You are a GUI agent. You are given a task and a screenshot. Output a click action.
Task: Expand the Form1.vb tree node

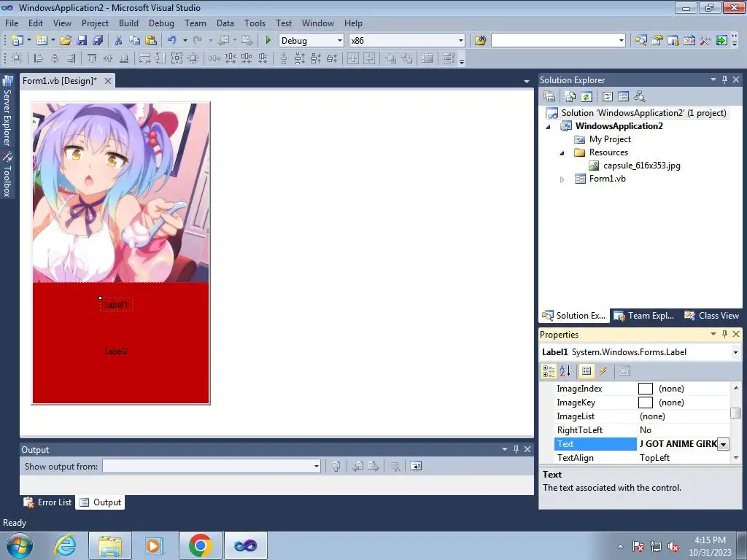(x=562, y=179)
